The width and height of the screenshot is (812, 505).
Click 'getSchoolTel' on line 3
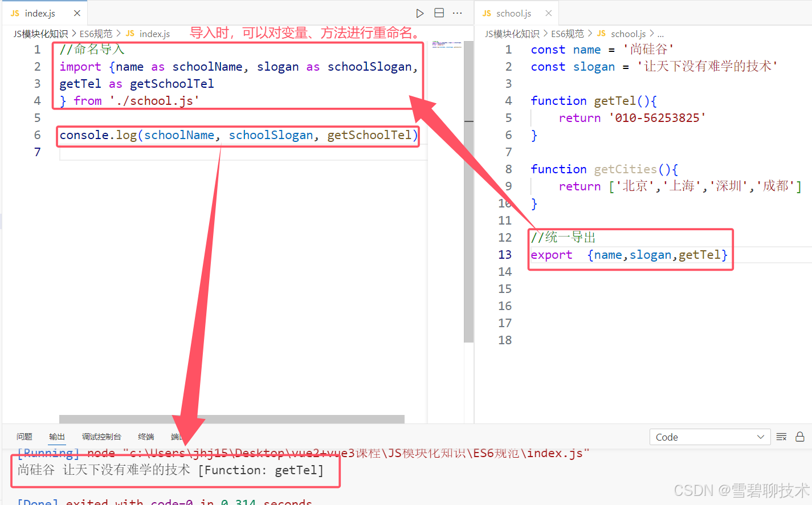tap(172, 84)
